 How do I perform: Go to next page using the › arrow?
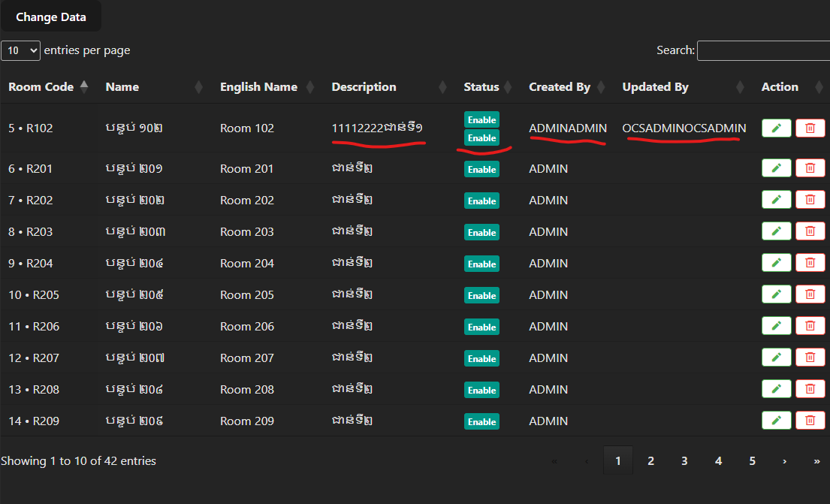pos(784,460)
